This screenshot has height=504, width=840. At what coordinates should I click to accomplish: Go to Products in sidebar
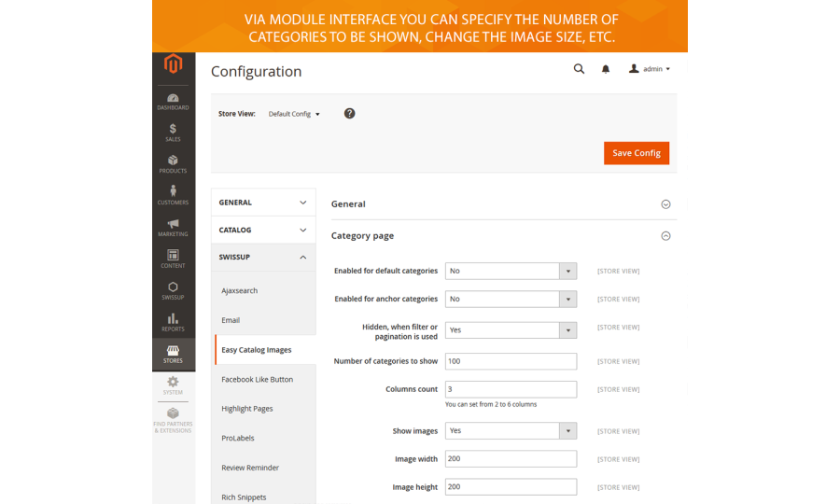(173, 164)
